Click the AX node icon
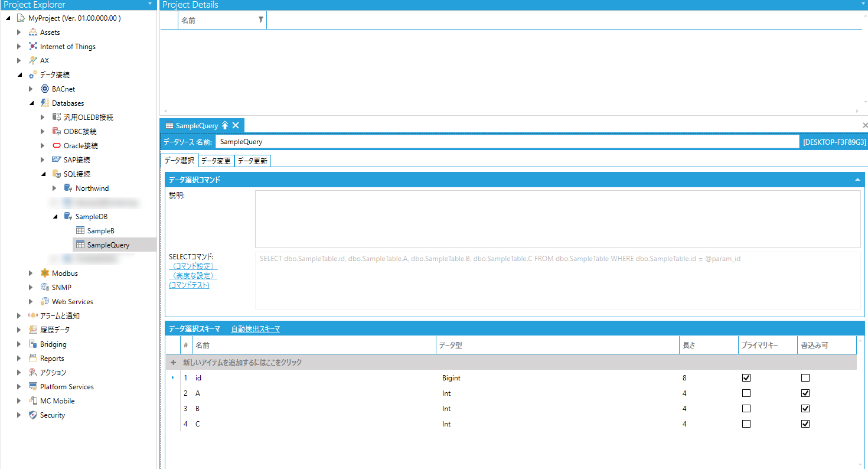868x469 pixels. tap(33, 61)
